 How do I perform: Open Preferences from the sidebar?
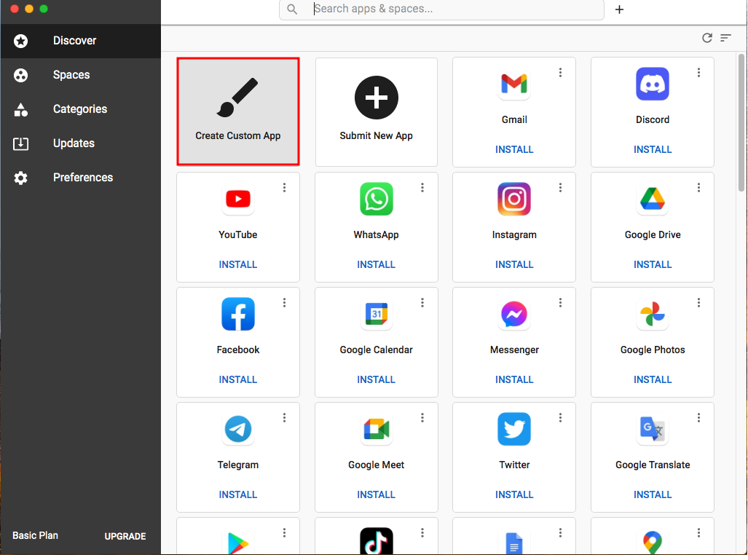82,178
